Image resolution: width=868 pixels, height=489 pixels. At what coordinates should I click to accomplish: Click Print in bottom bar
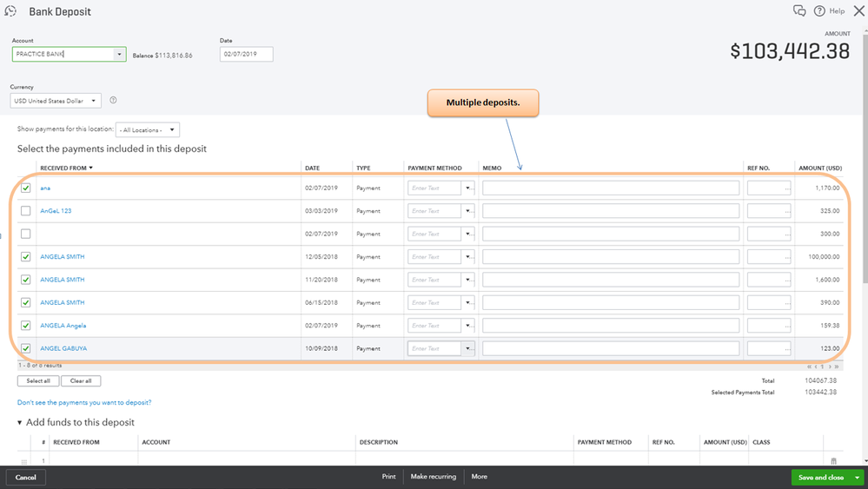click(x=388, y=476)
